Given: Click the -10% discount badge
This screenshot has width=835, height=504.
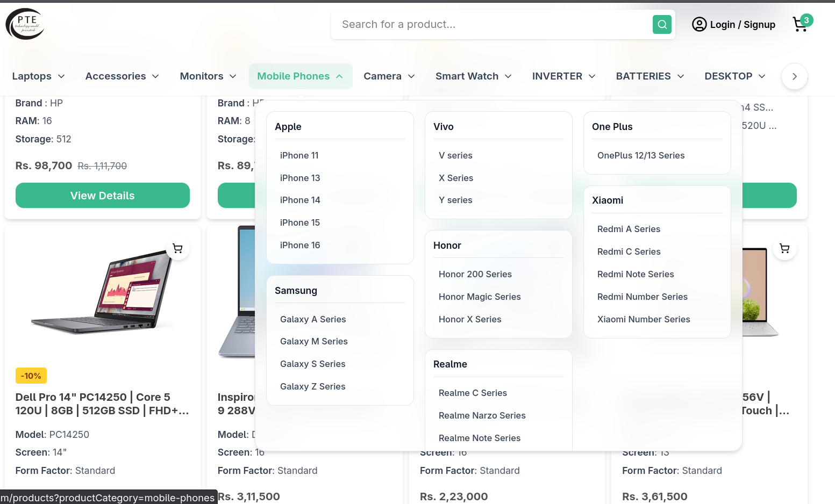Looking at the screenshot, I should pos(31,376).
